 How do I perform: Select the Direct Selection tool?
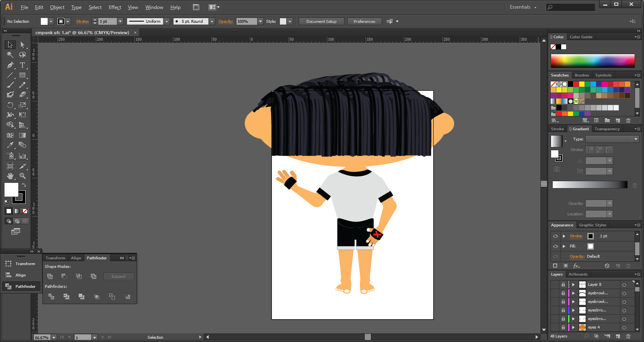pos(22,45)
